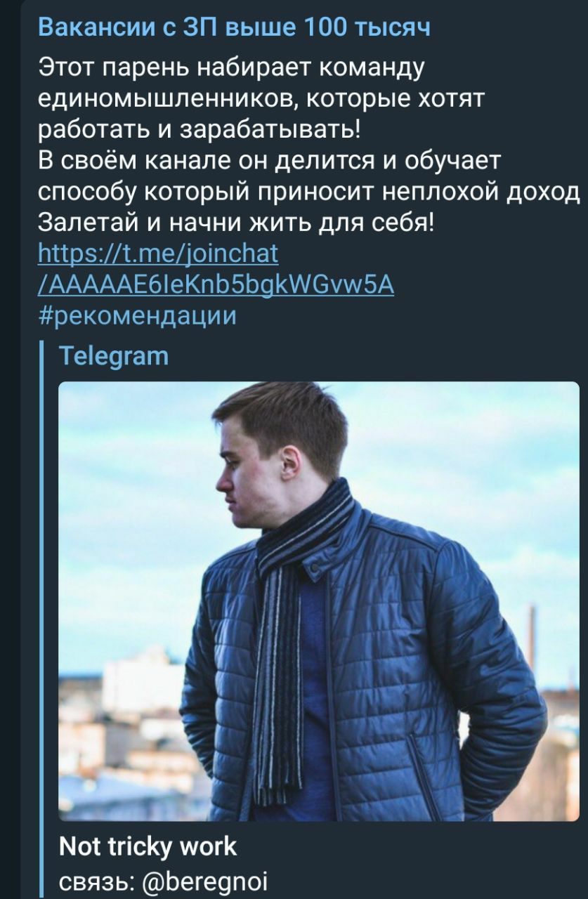Open the https://t.me/joinchat invite link
The width and height of the screenshot is (588, 899).
click(157, 253)
